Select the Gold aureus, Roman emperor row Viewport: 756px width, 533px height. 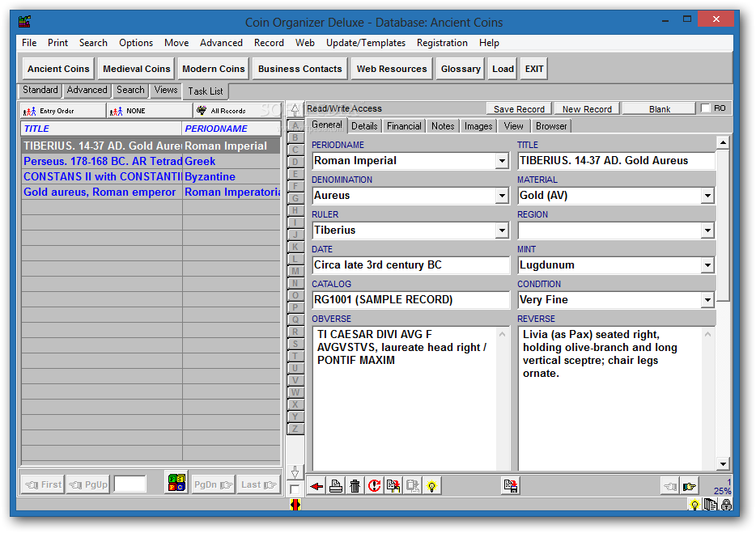click(x=151, y=192)
